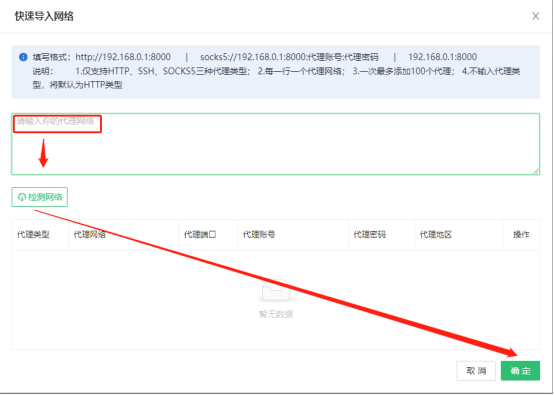554x395 pixels.
Task: Confirm with the green 确定 button
Action: pyautogui.click(x=520, y=371)
